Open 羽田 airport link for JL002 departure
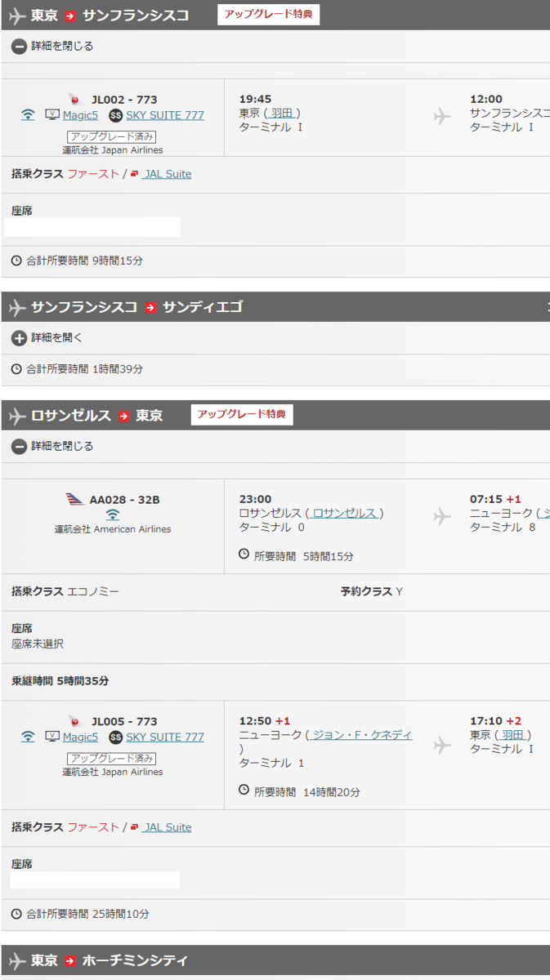This screenshot has width=550, height=980. (282, 114)
